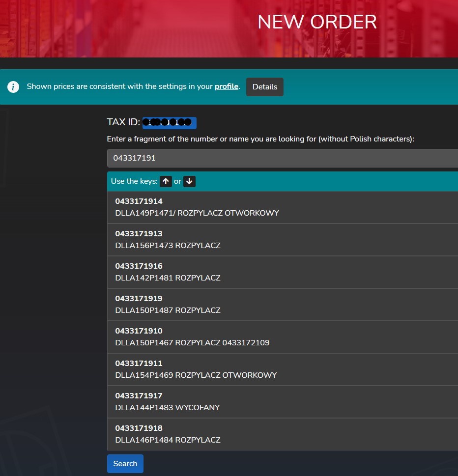Click the 'Enter a fragment of the number' instruction

click(260, 139)
